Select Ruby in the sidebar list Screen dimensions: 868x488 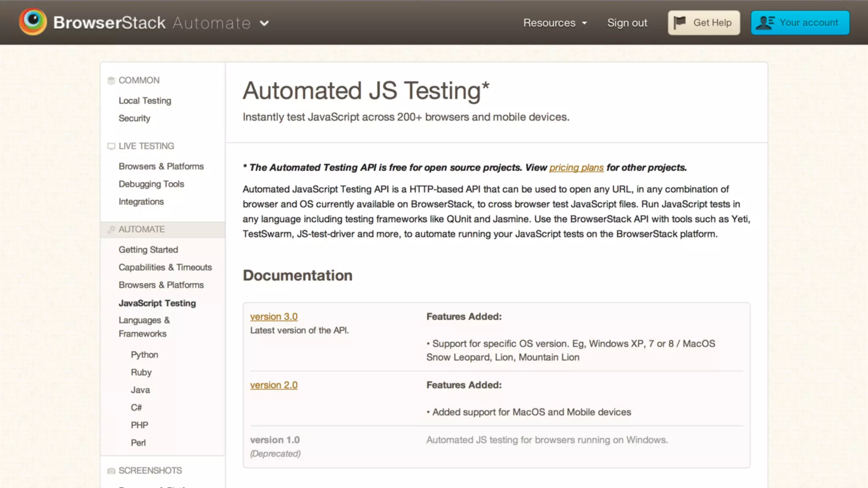point(141,372)
